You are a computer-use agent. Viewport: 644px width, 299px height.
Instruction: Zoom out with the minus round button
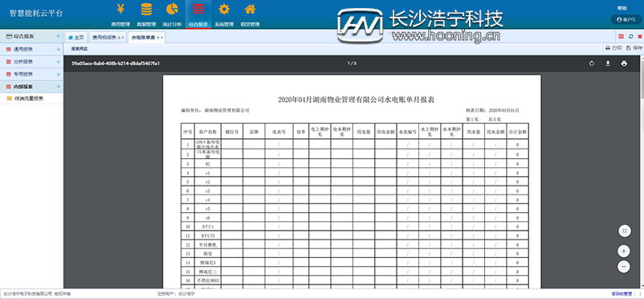coord(623,267)
